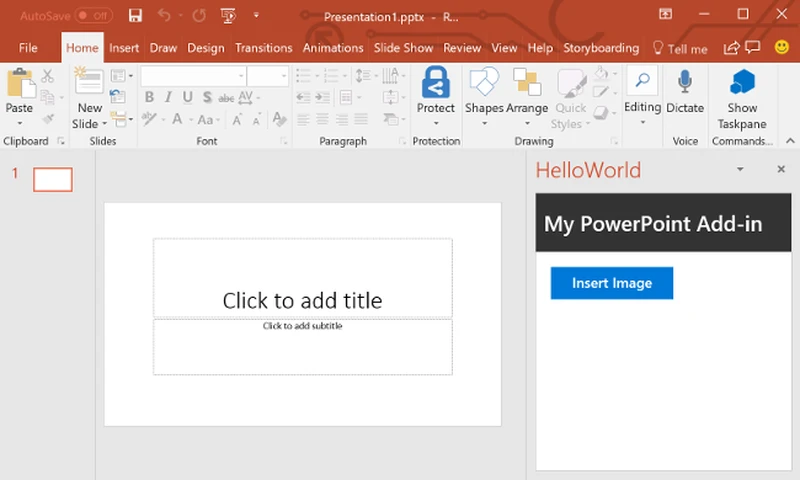Click the Numbering list icon

pos(331,76)
